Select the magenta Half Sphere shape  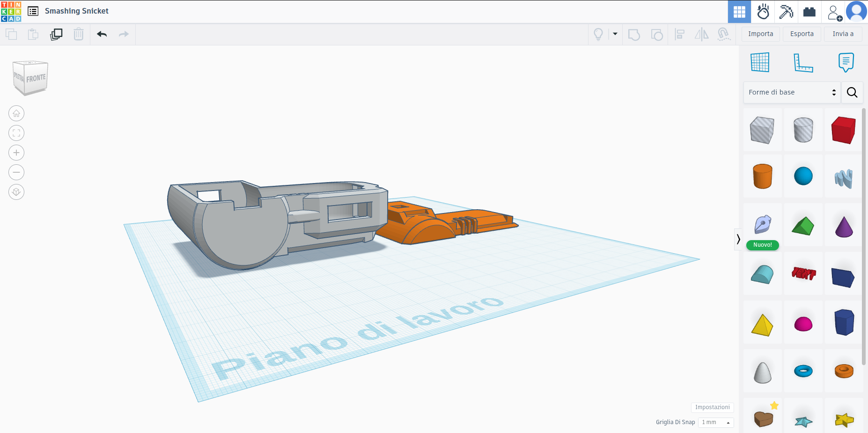coord(803,323)
